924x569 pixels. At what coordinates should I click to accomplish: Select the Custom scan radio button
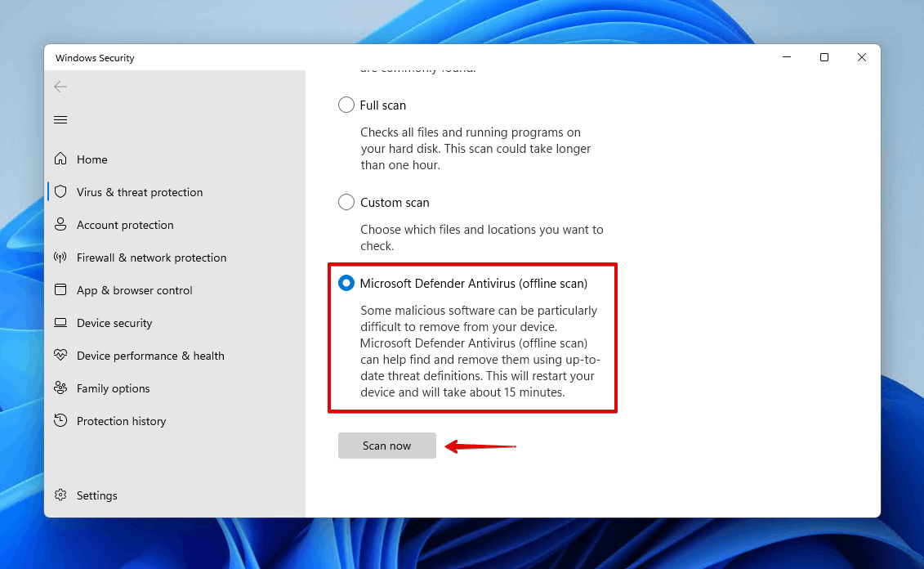click(346, 202)
